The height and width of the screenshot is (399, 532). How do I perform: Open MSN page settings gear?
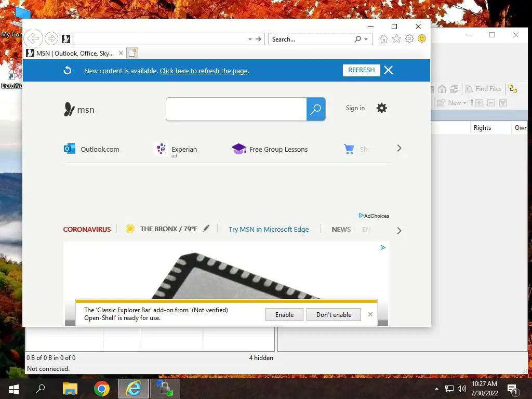pos(382,108)
